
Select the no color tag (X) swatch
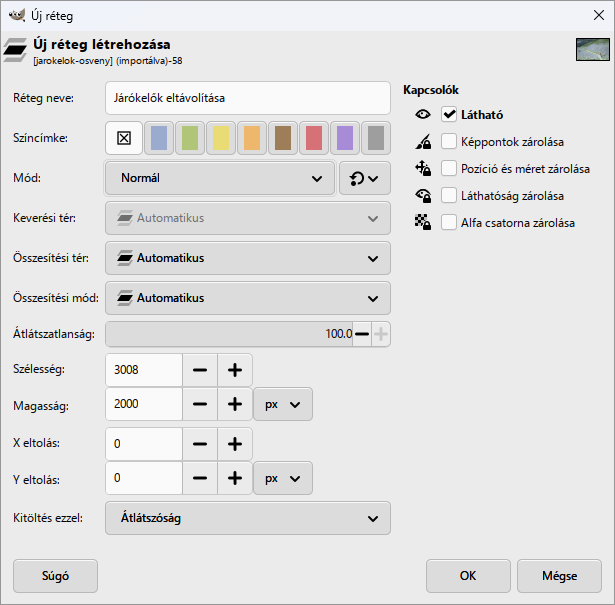click(124, 138)
